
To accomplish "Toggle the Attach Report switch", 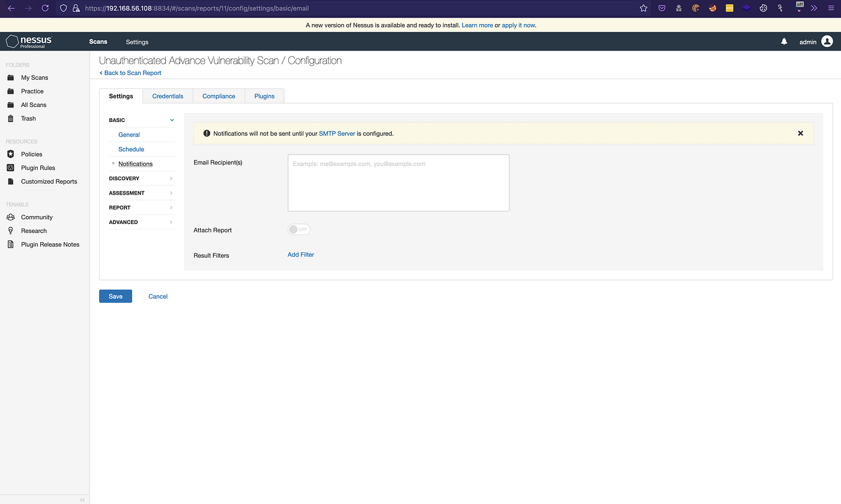I will point(299,229).
